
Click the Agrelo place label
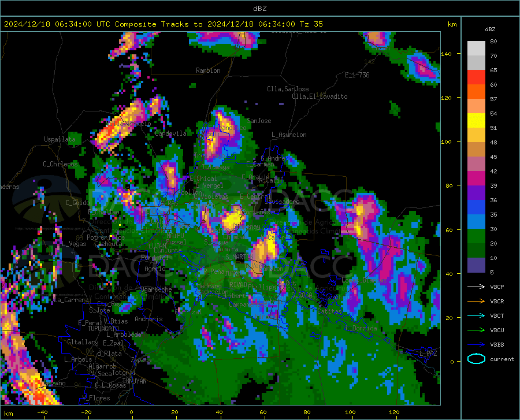click(x=155, y=269)
